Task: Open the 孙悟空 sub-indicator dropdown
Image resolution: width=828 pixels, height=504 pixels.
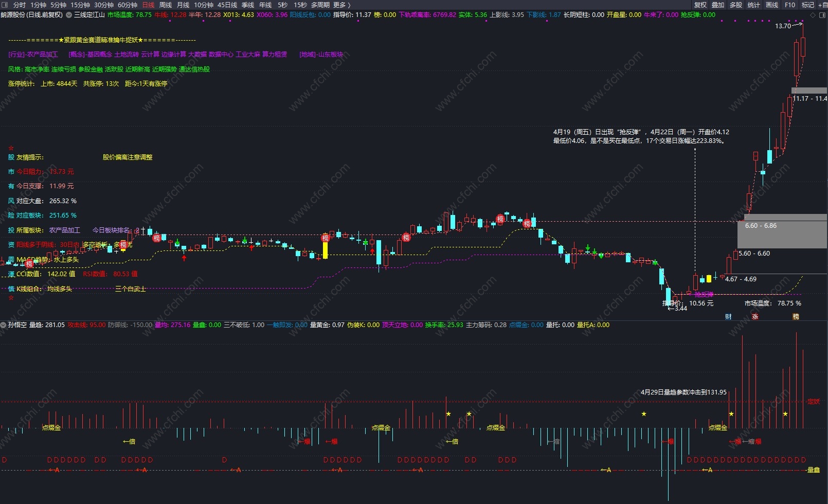Action: point(4,325)
